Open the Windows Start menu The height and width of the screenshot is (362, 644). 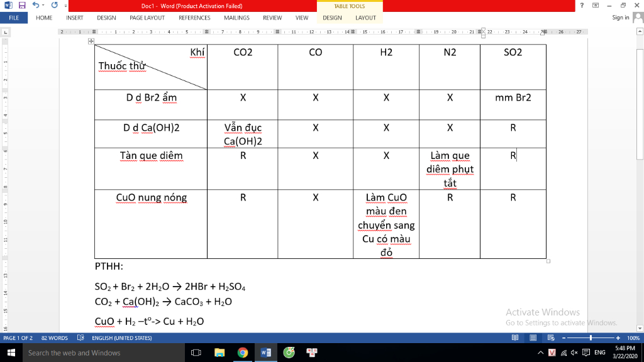coord(11,353)
